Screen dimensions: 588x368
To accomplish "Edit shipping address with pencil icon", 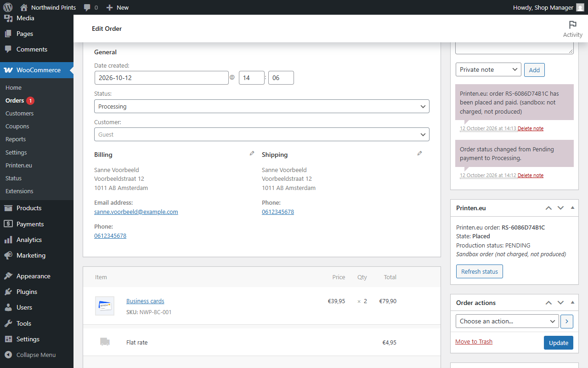I will click(419, 153).
